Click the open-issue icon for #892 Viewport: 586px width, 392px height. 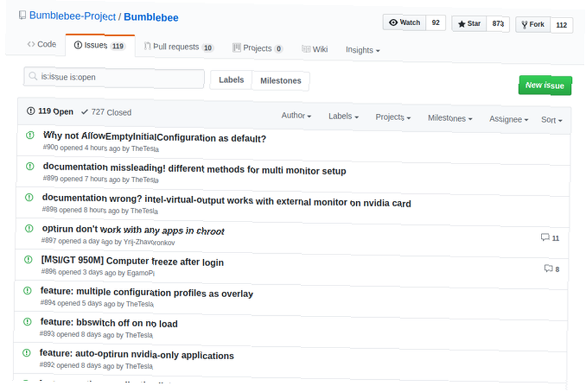pyautogui.click(x=26, y=352)
